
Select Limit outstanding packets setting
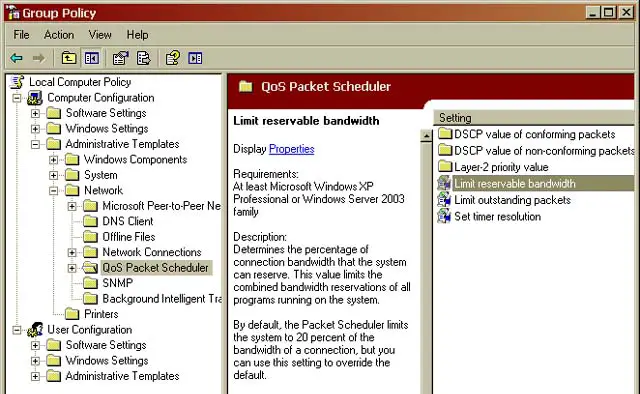(513, 200)
